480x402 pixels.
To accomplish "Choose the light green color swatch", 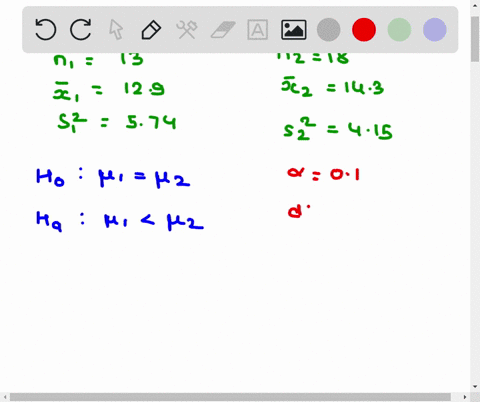I will tap(399, 30).
